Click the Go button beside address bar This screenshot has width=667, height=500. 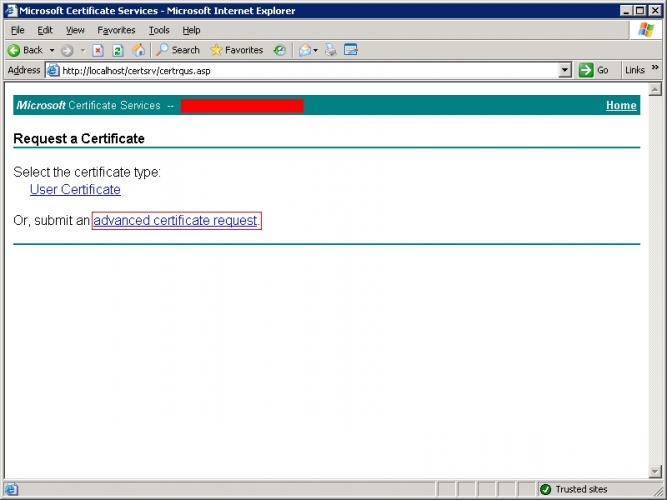(594, 70)
